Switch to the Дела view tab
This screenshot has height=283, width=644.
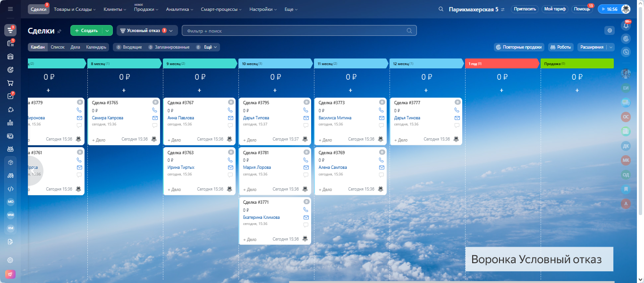75,47
